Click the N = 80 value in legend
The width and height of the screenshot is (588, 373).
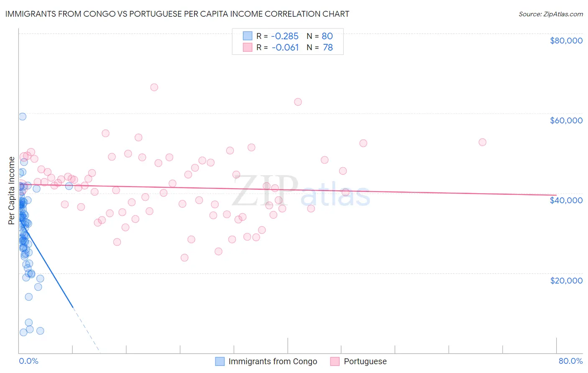point(320,36)
